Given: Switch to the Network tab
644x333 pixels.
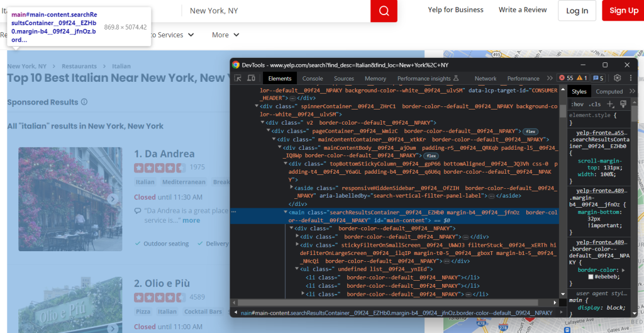Looking at the screenshot, I should click(x=485, y=79).
